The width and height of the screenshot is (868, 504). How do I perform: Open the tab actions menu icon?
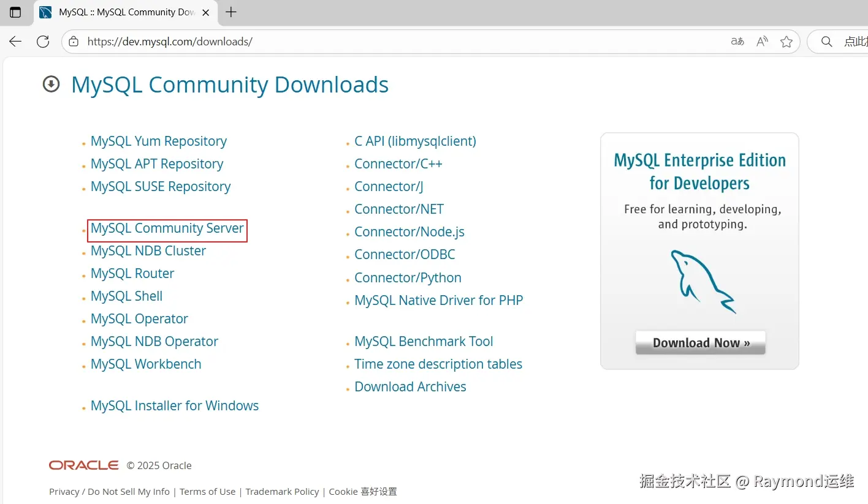[15, 12]
